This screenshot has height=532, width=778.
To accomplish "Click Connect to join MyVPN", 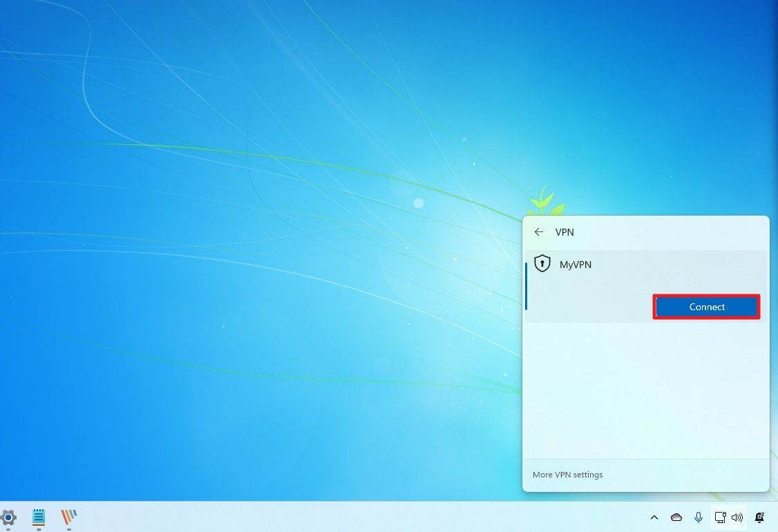I will pyautogui.click(x=706, y=307).
